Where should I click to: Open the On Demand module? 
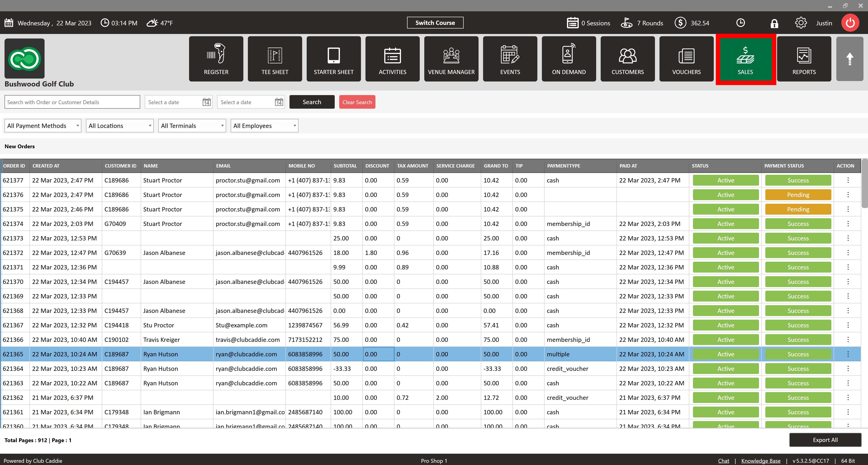pos(569,59)
